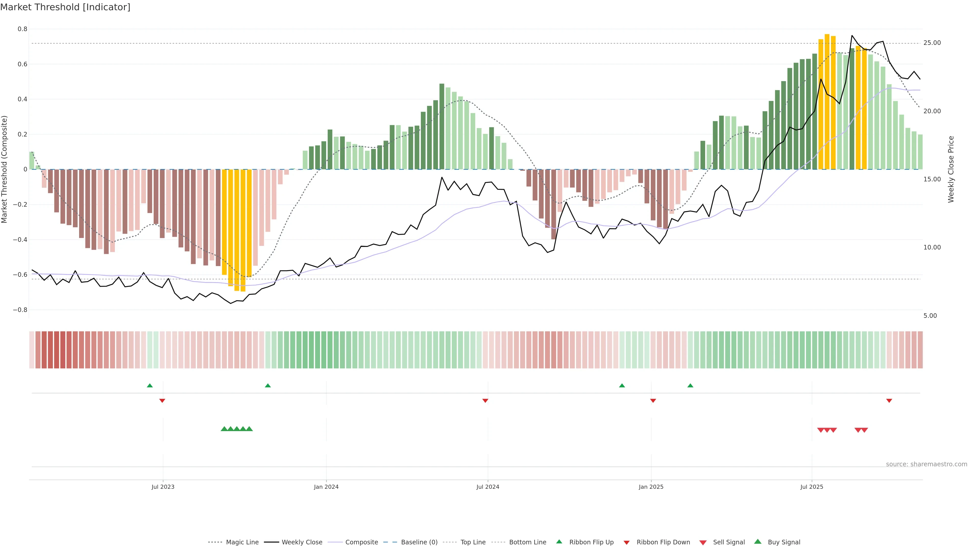Click the Magic Line legend entry
Image resolution: width=980 pixels, height=551 pixels.
pos(242,542)
